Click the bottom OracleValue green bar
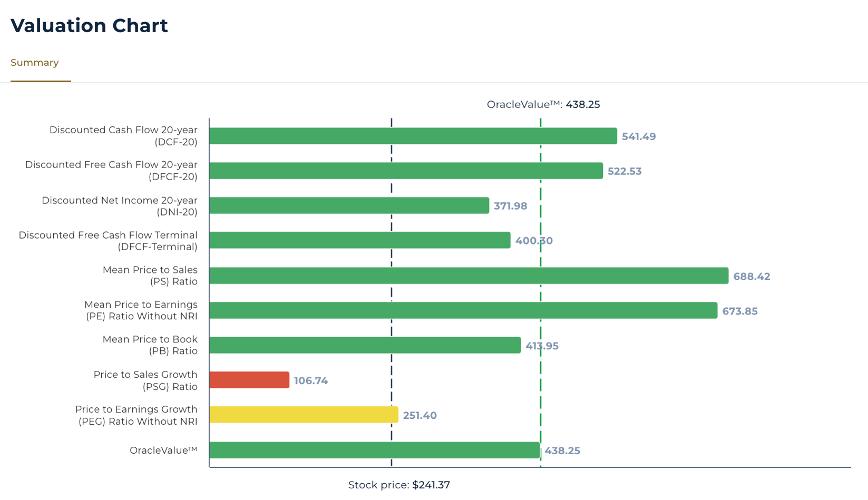 click(x=374, y=450)
